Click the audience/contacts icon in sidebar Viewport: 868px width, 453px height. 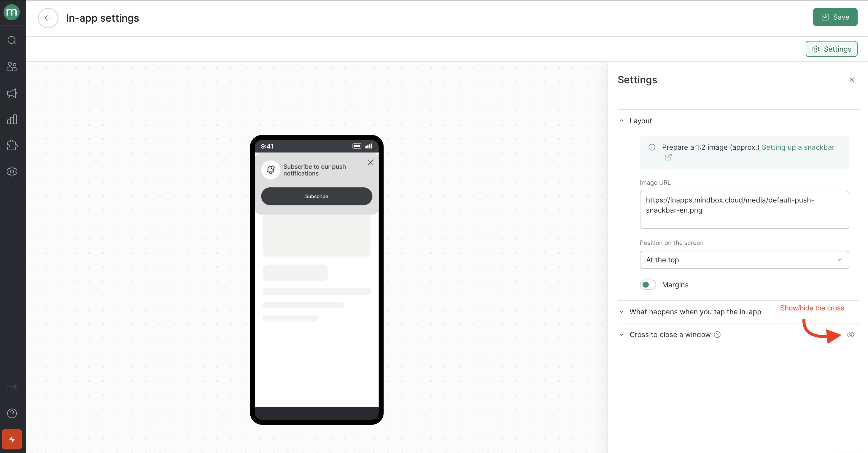coord(12,66)
